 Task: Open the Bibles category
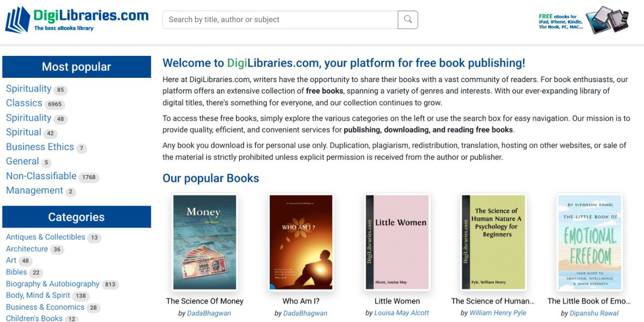(x=16, y=272)
